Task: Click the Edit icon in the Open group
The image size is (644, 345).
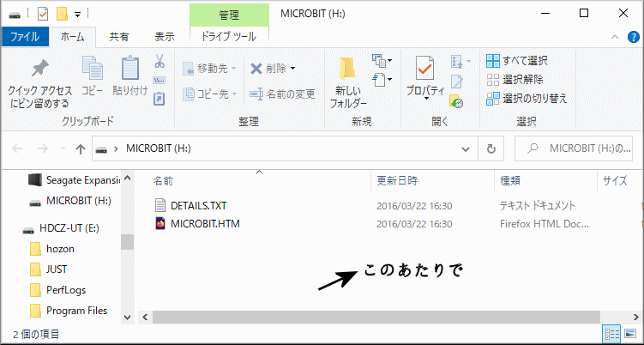Action: pos(457,82)
